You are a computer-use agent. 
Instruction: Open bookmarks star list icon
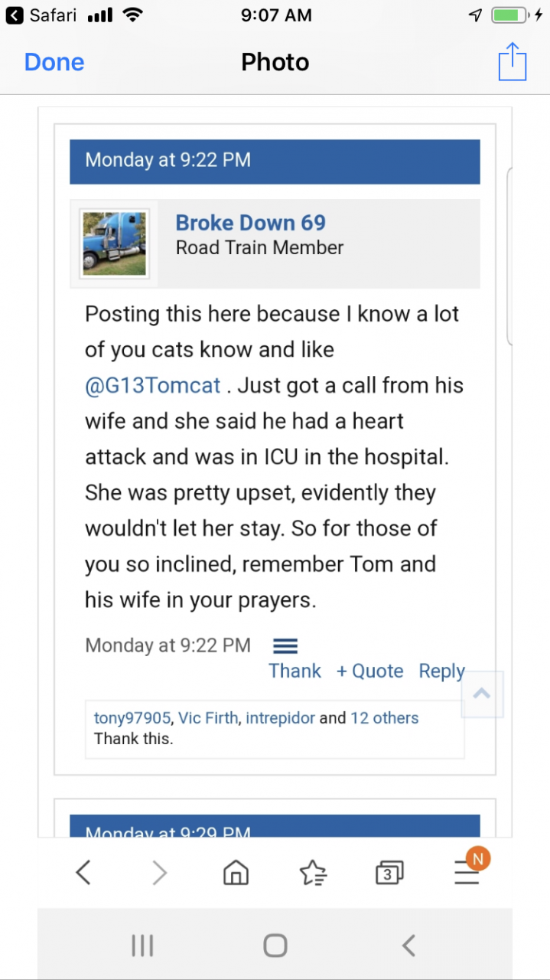coord(313,871)
